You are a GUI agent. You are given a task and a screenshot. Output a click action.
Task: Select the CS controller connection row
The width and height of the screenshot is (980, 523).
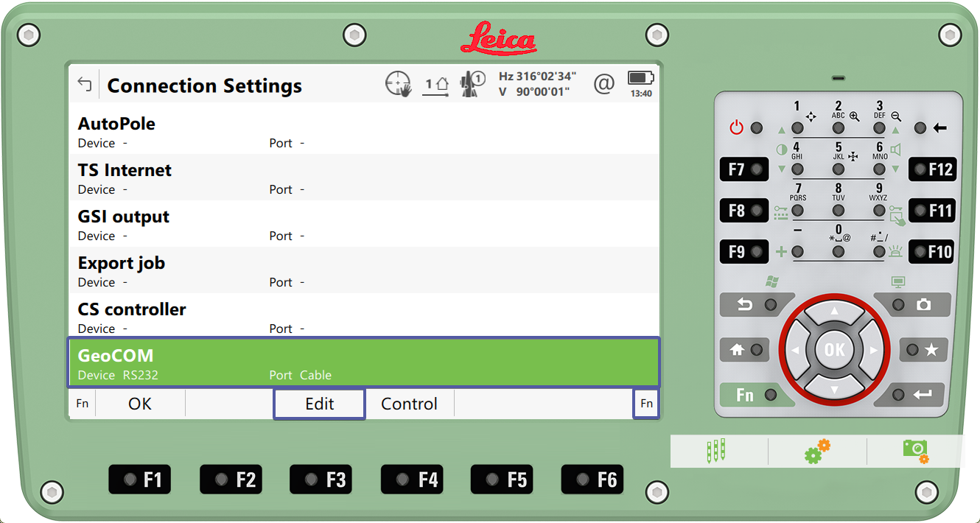[x=364, y=315]
